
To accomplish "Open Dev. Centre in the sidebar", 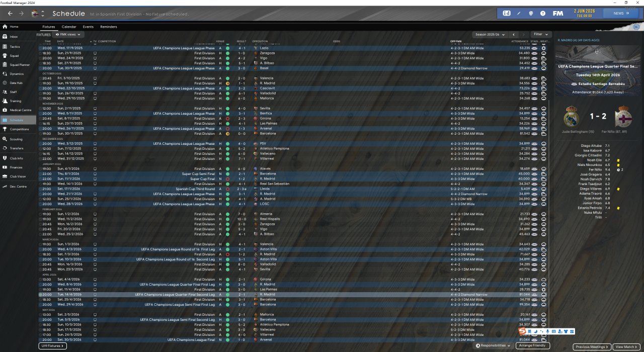I will [x=18, y=187].
